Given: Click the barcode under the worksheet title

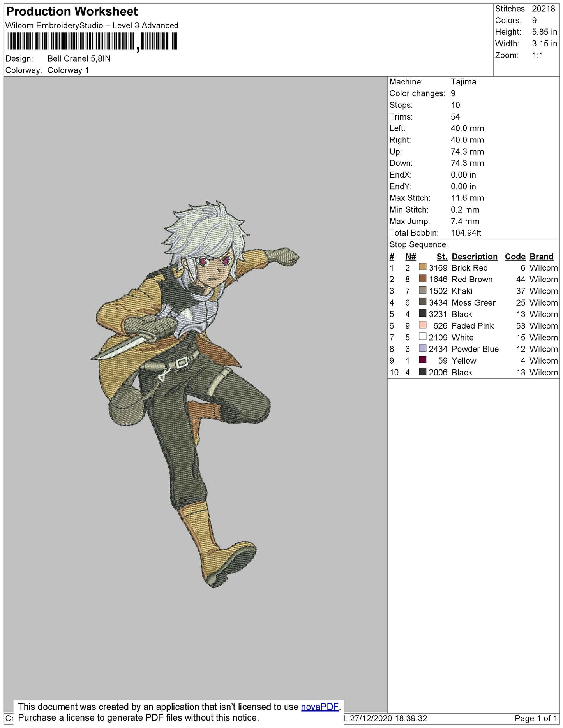Looking at the screenshot, I should click(92, 41).
